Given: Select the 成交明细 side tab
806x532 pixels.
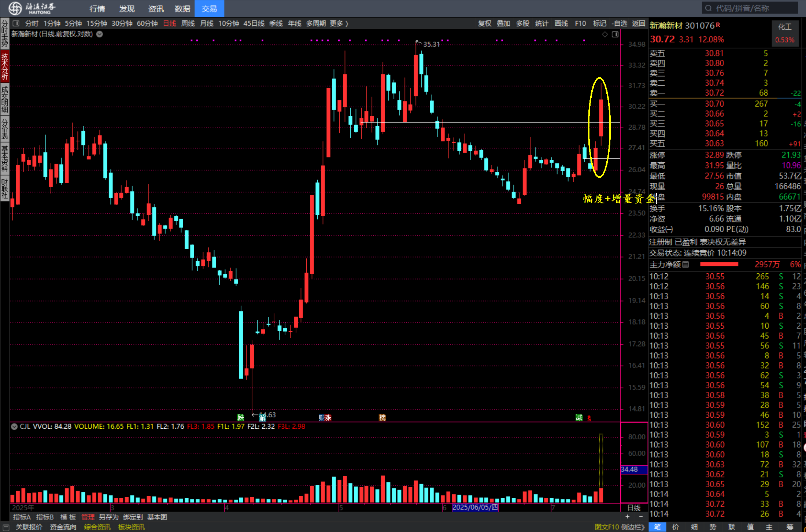Looking at the screenshot, I should pyautogui.click(x=4, y=99).
